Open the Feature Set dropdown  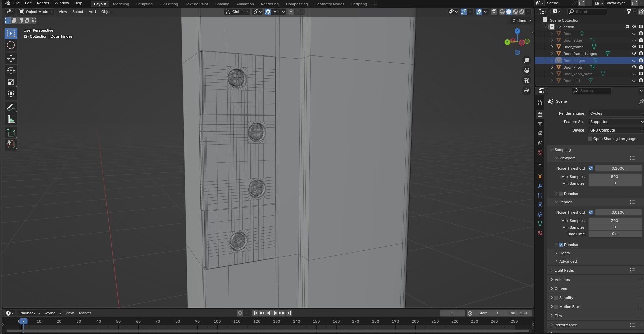point(615,122)
